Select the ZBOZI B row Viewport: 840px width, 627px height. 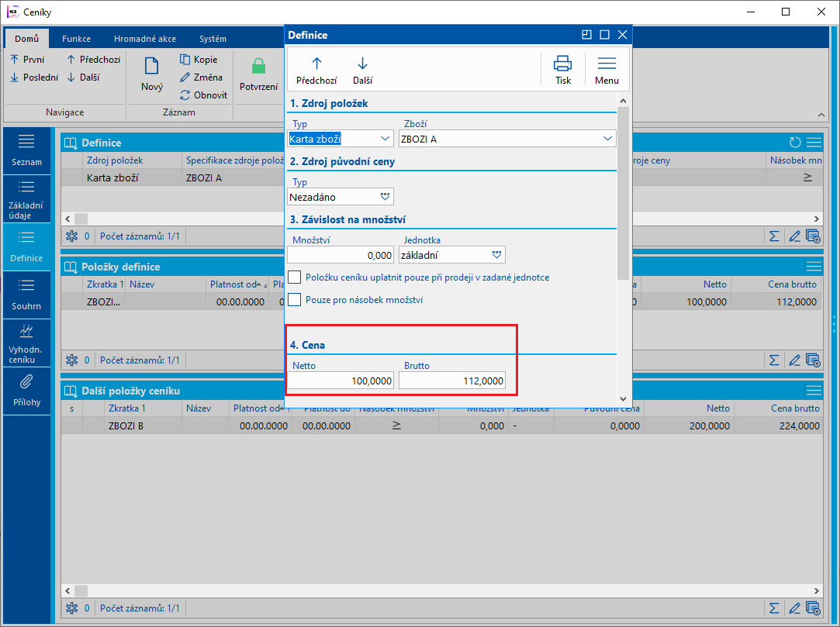point(442,425)
